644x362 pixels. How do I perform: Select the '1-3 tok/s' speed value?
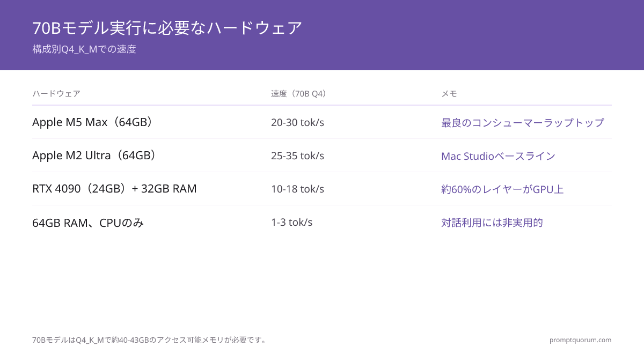click(291, 223)
